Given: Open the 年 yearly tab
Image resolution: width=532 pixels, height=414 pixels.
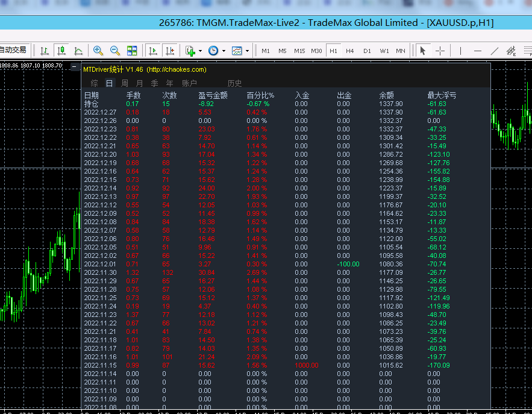Looking at the screenshot, I should tap(170, 83).
